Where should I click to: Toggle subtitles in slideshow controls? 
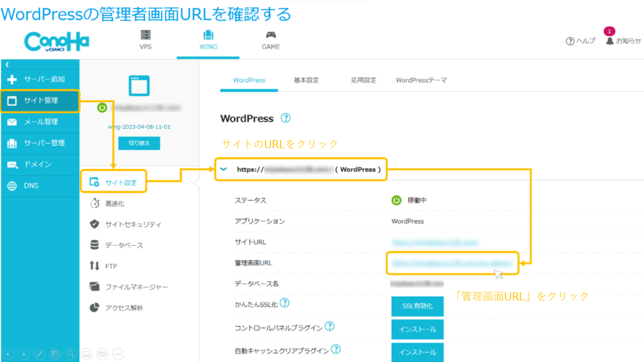pos(87,354)
